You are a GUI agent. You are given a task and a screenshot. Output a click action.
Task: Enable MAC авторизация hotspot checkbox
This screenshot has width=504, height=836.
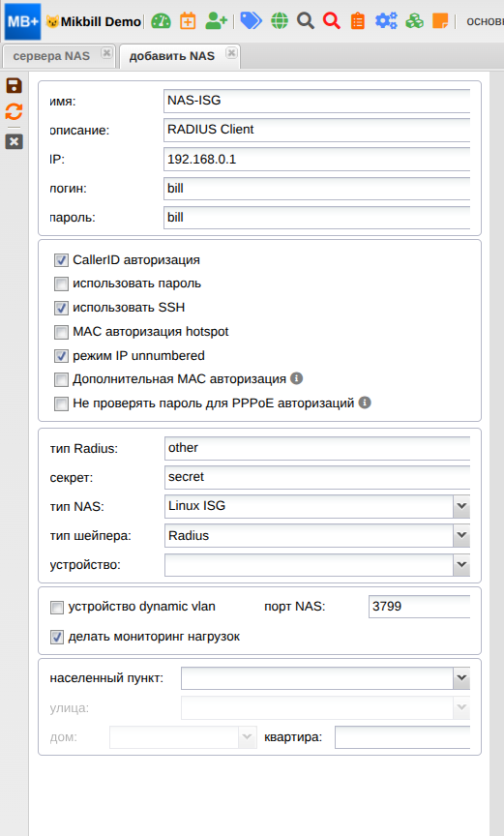(61, 332)
